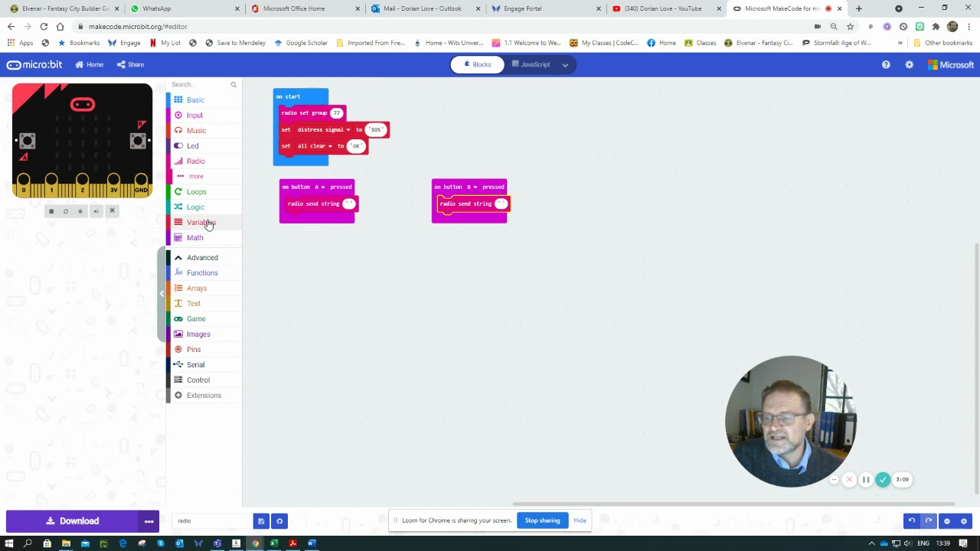Zoom in the blocks workspace
Image resolution: width=980 pixels, height=551 pixels.
coord(964,521)
